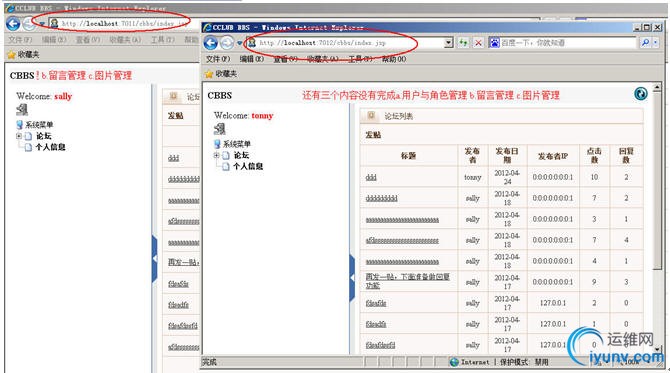
Task: Open 文件(F) menu in front window
Action: pyautogui.click(x=218, y=59)
